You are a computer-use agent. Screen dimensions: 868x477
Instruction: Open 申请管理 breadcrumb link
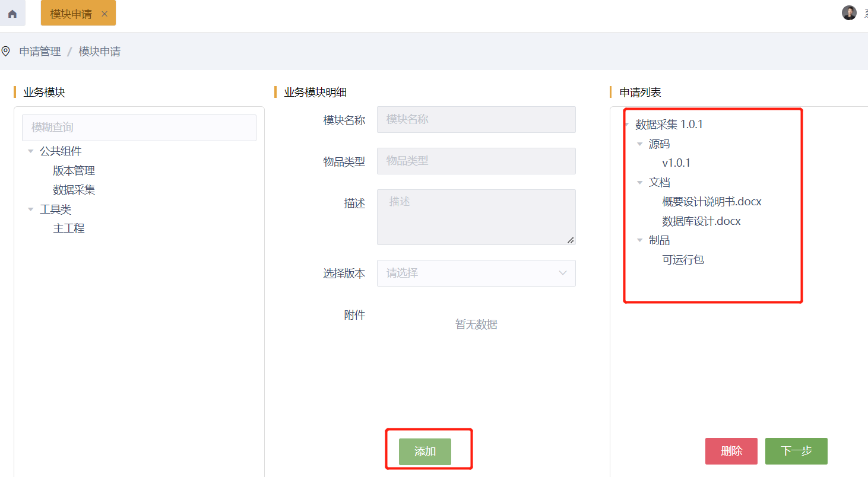(40, 52)
